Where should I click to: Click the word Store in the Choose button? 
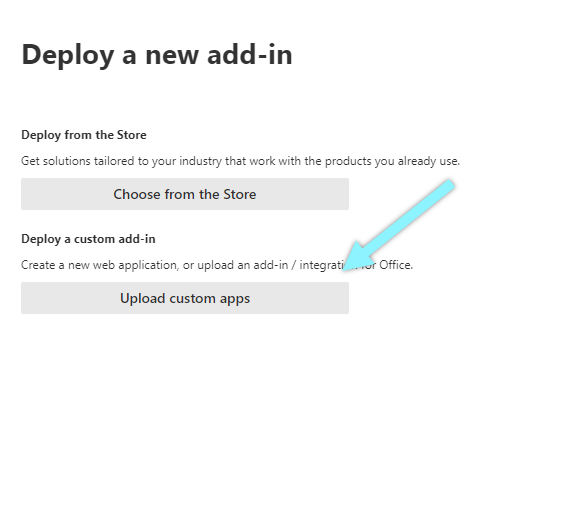click(240, 194)
